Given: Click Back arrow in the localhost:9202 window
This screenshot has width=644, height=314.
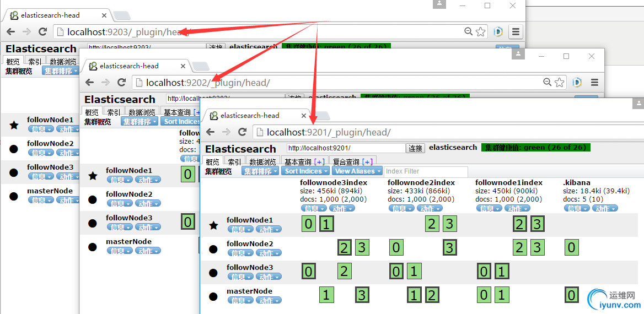Looking at the screenshot, I should point(89,82).
